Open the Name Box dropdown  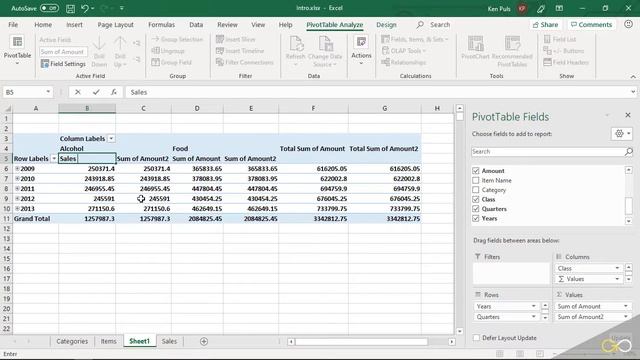[48, 92]
